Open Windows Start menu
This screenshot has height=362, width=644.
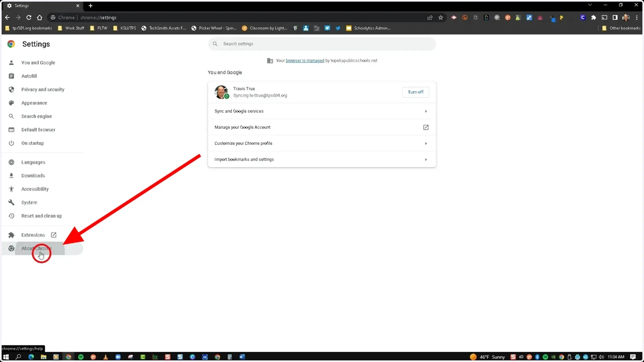click(6, 357)
